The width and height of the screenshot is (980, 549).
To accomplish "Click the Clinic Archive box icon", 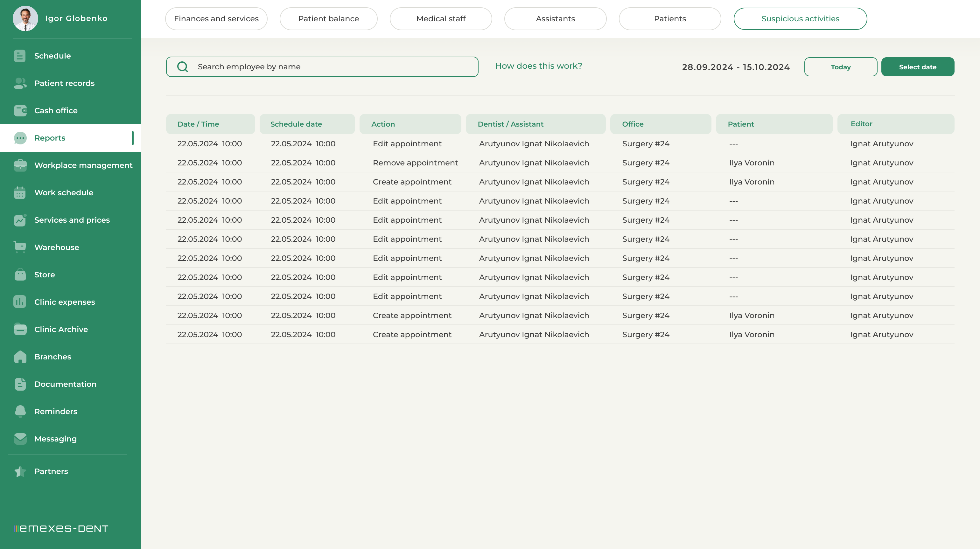I will [20, 329].
